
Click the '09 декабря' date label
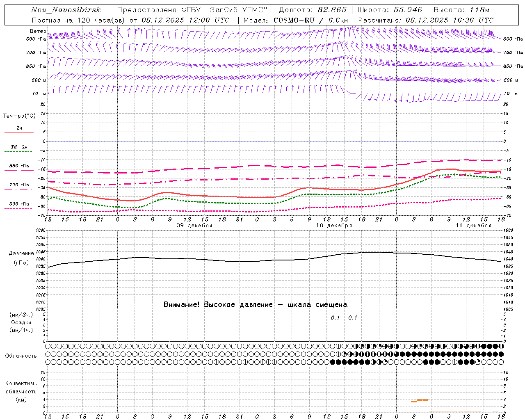point(194,226)
